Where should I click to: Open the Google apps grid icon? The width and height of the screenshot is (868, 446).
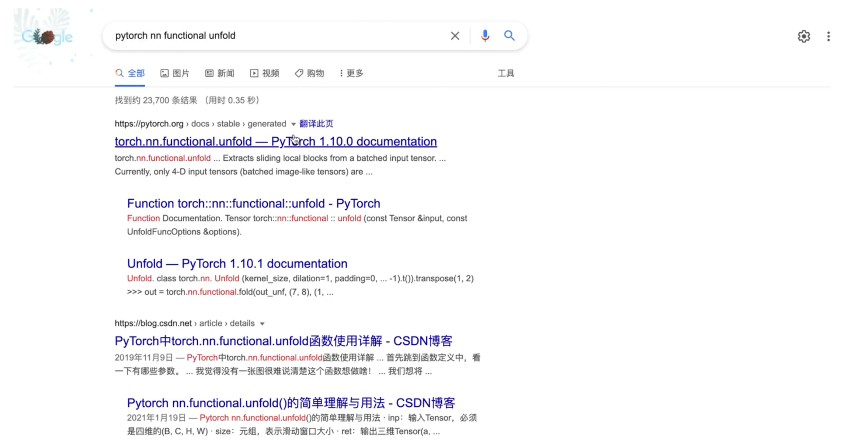click(x=828, y=36)
